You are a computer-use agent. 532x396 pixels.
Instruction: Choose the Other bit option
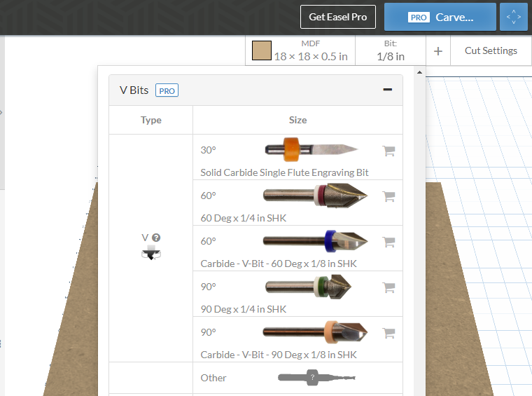297,378
